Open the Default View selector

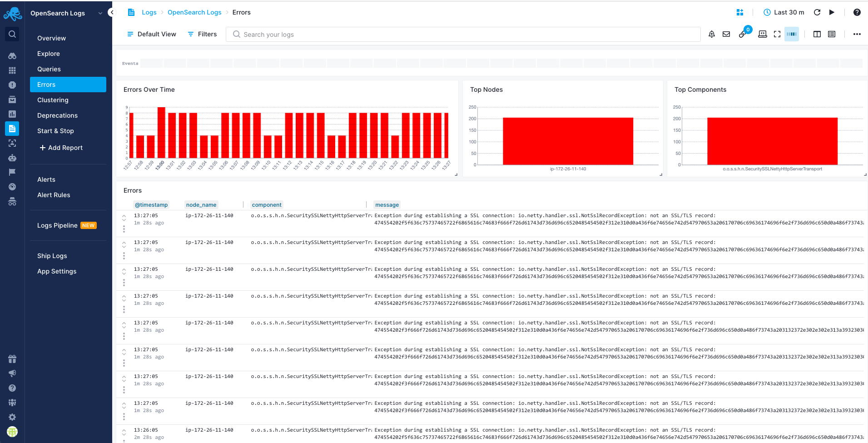coord(151,34)
